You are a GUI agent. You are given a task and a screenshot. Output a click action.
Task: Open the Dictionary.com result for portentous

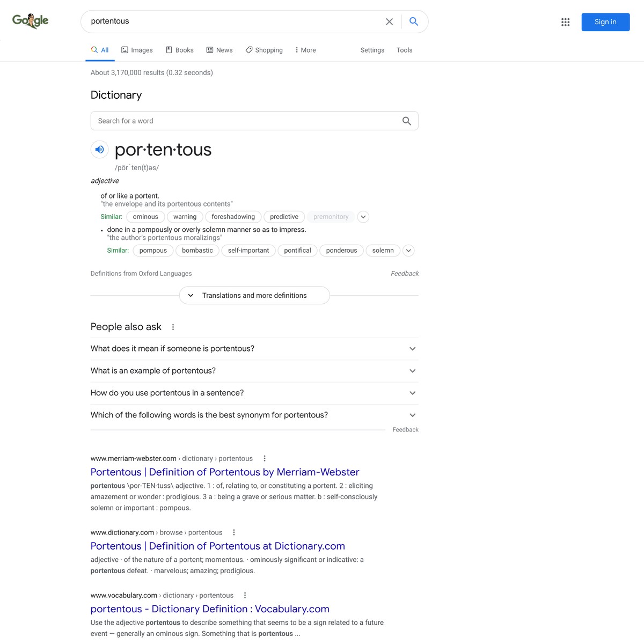click(217, 546)
